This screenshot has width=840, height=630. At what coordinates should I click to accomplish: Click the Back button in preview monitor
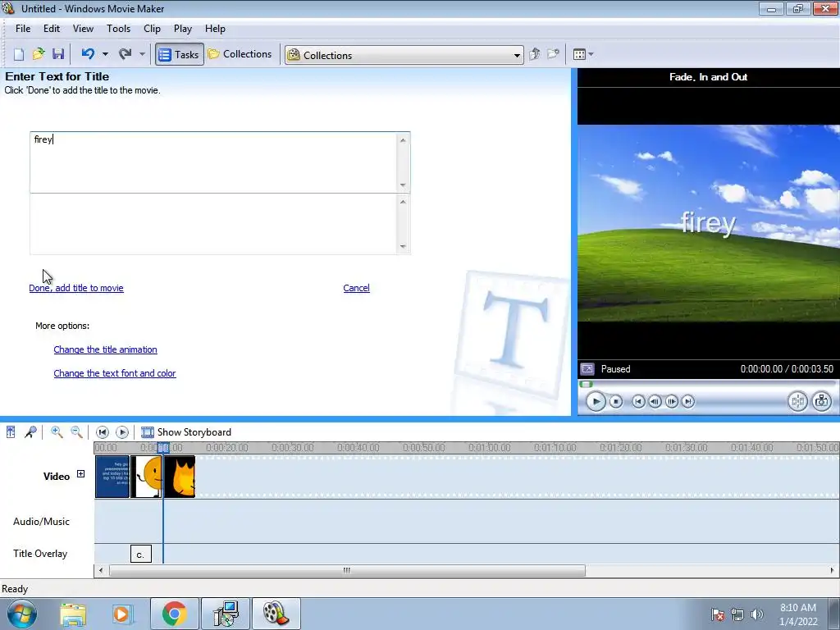638,401
